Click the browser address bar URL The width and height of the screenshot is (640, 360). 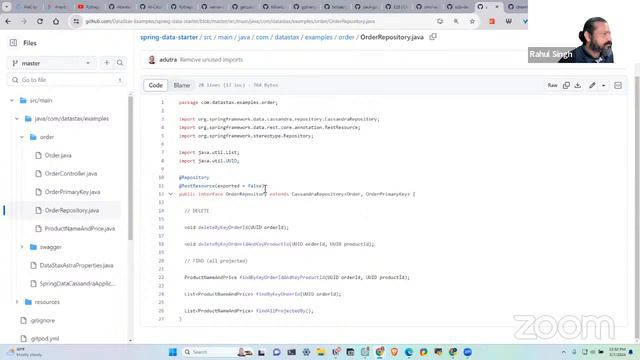coord(230,21)
